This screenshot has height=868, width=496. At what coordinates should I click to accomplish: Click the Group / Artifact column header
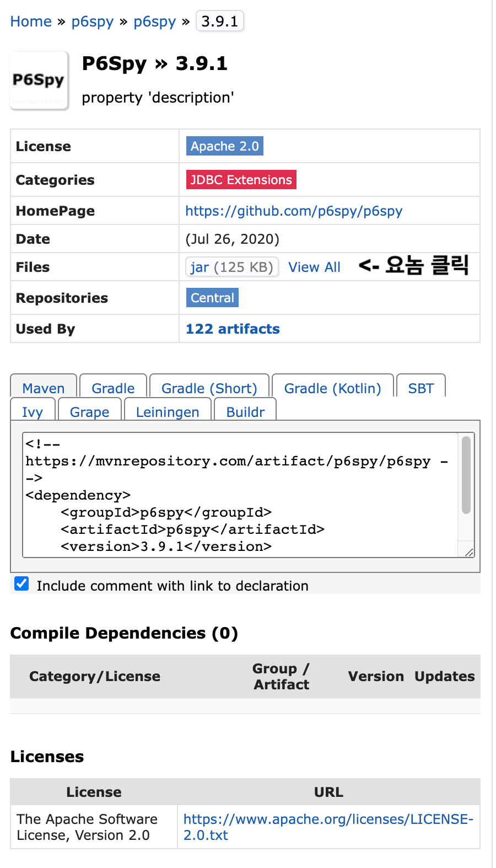pyautogui.click(x=281, y=676)
